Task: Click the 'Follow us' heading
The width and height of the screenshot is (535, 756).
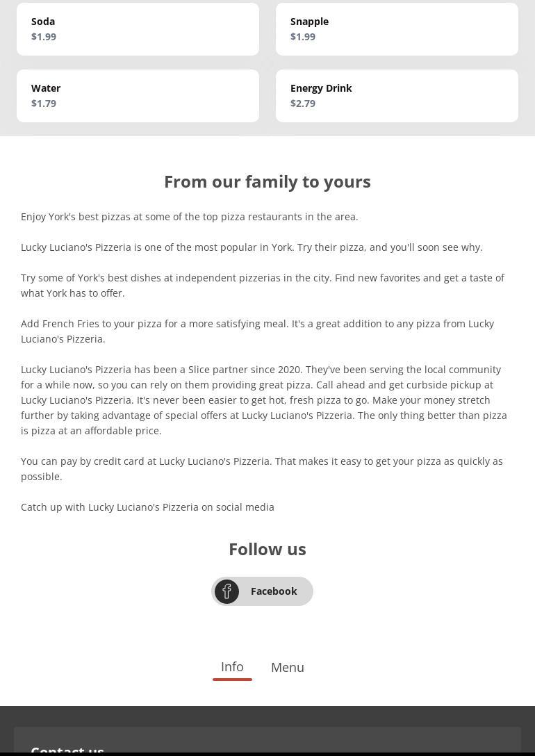Action: click(267, 549)
